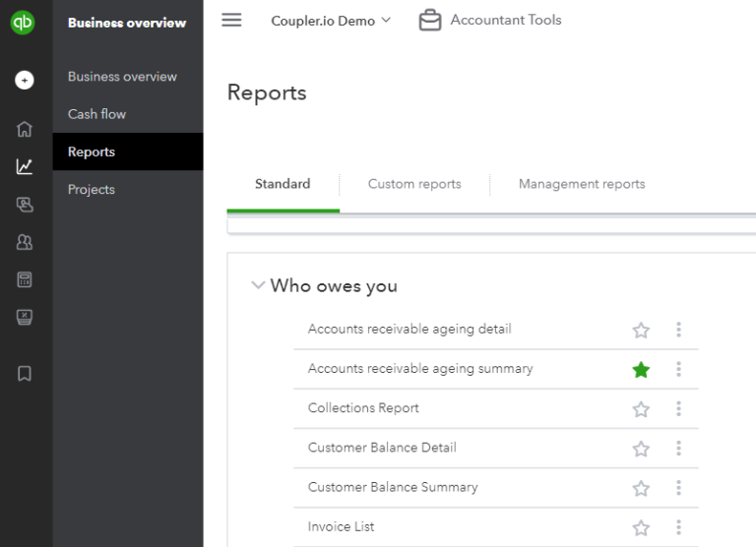Open Accounts receivable ageing summary report
Viewport: 756px width, 547px height.
pyautogui.click(x=420, y=369)
